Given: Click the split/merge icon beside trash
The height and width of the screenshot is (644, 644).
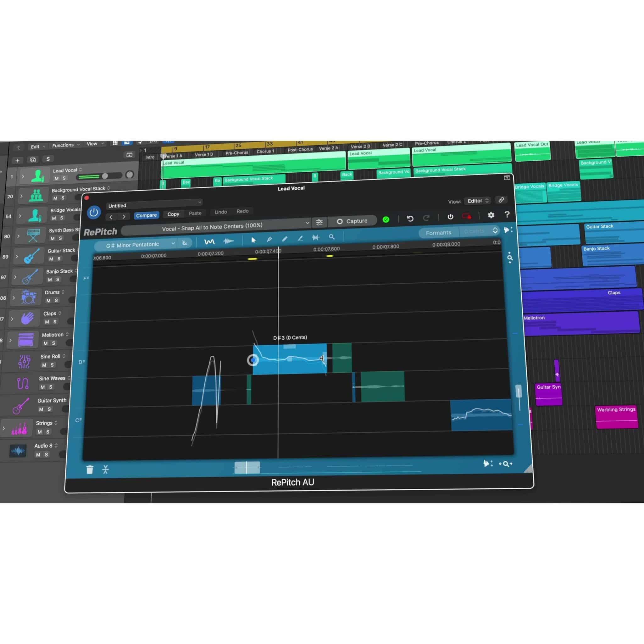Looking at the screenshot, I should (106, 469).
